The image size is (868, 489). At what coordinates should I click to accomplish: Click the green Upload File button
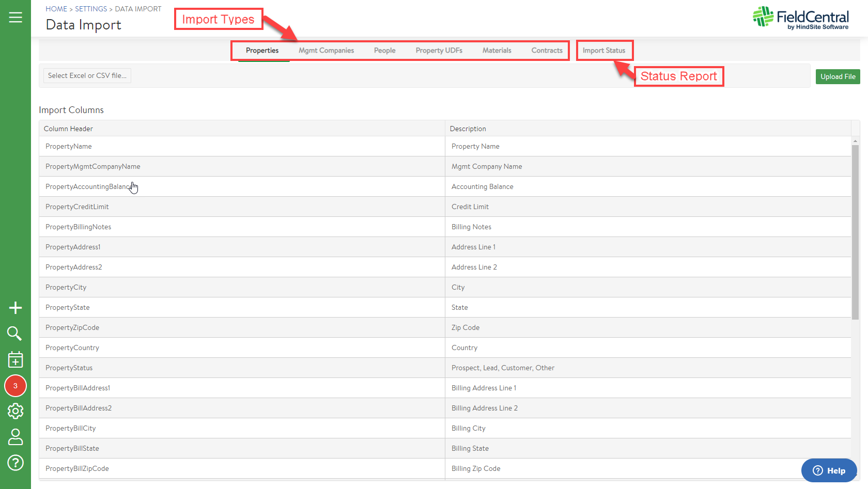[838, 76]
